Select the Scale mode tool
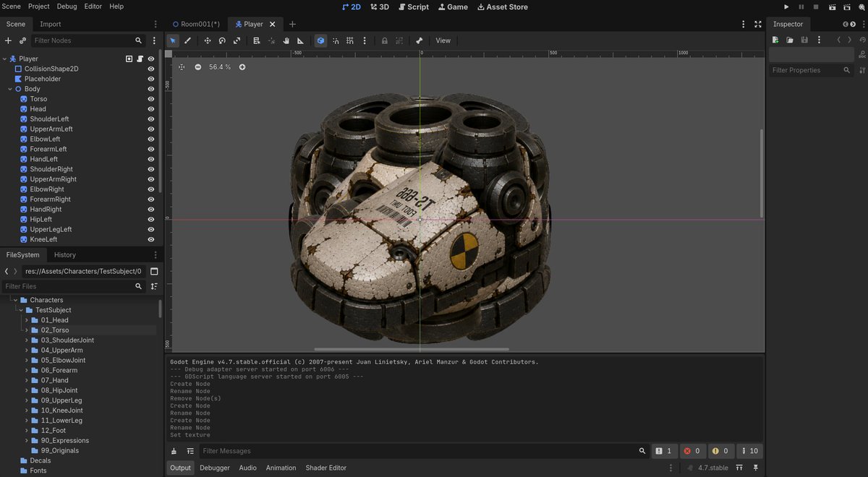 pyautogui.click(x=237, y=40)
